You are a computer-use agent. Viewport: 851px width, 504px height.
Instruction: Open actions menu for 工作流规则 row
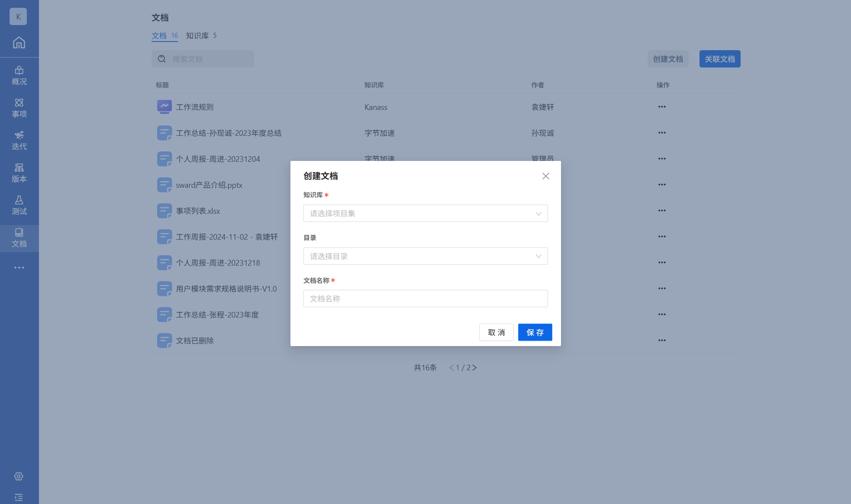tap(662, 107)
